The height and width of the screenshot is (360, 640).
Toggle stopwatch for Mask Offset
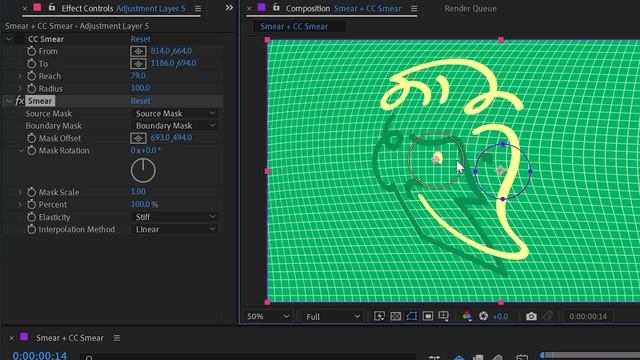point(31,138)
